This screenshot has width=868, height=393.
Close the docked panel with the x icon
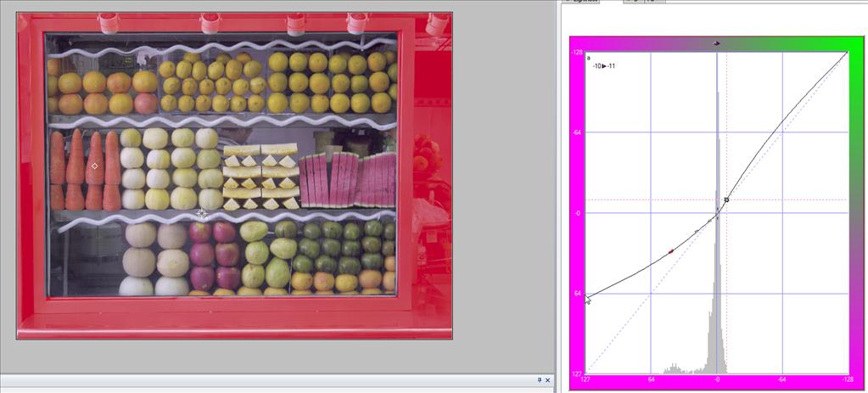[548, 380]
